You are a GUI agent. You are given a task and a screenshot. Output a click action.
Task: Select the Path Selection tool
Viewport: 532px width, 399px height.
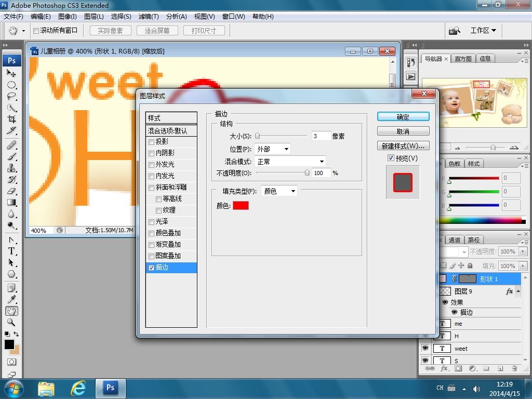(11, 262)
